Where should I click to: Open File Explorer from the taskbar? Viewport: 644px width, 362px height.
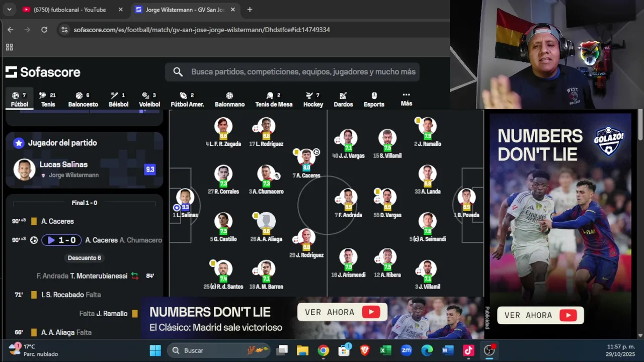[x=302, y=350]
